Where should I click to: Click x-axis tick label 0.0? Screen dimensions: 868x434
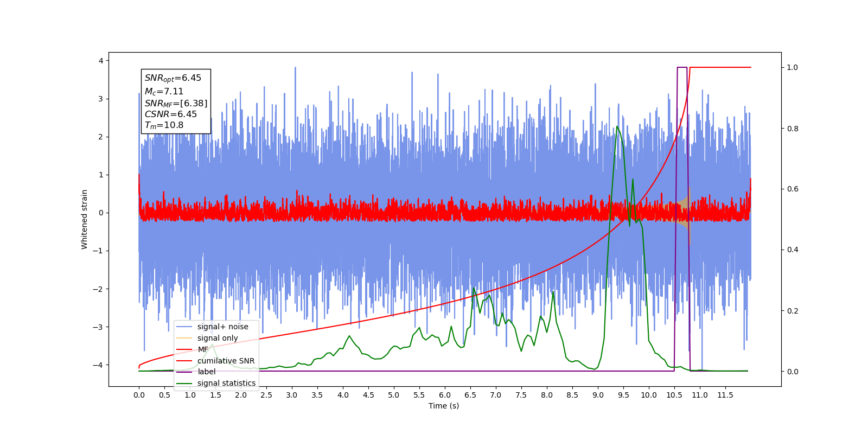[139, 395]
